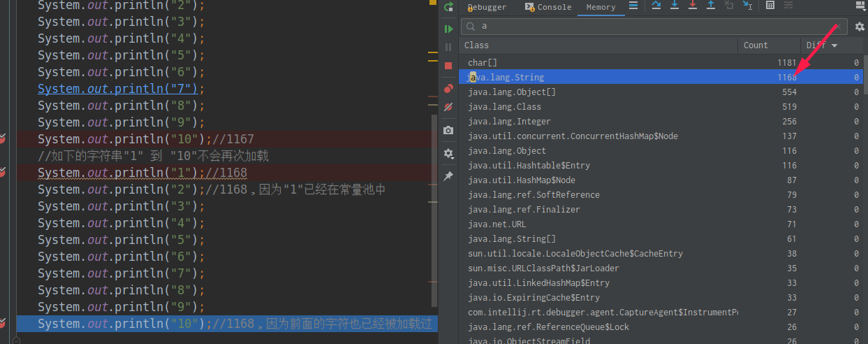Click the Rerun debug session icon
868x344 pixels.
pyautogui.click(x=448, y=7)
